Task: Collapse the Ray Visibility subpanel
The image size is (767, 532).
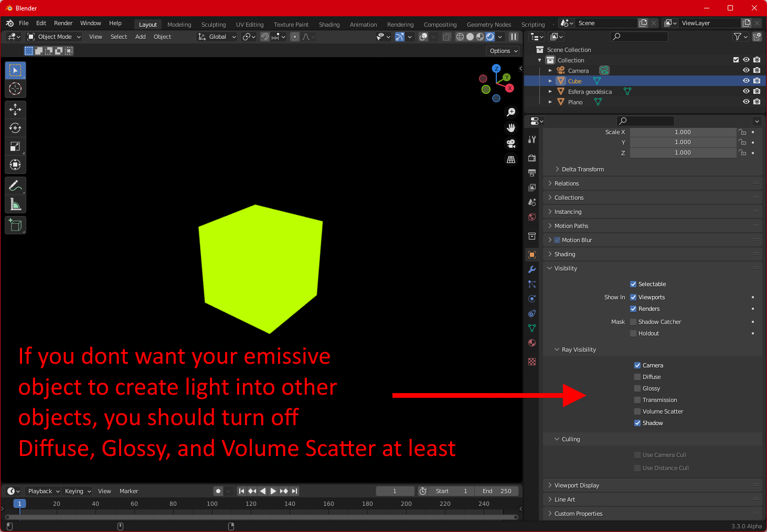Action: (x=652, y=350)
